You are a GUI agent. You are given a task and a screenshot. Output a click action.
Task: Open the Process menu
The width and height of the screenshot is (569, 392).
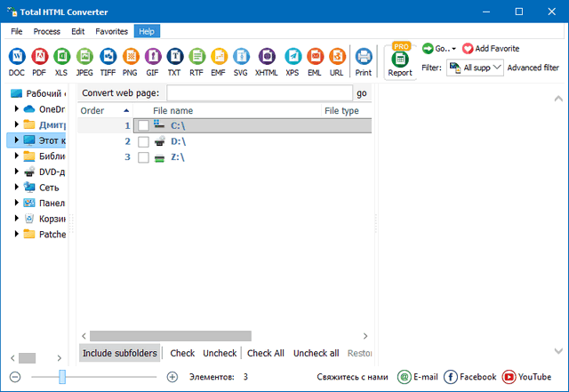point(47,31)
